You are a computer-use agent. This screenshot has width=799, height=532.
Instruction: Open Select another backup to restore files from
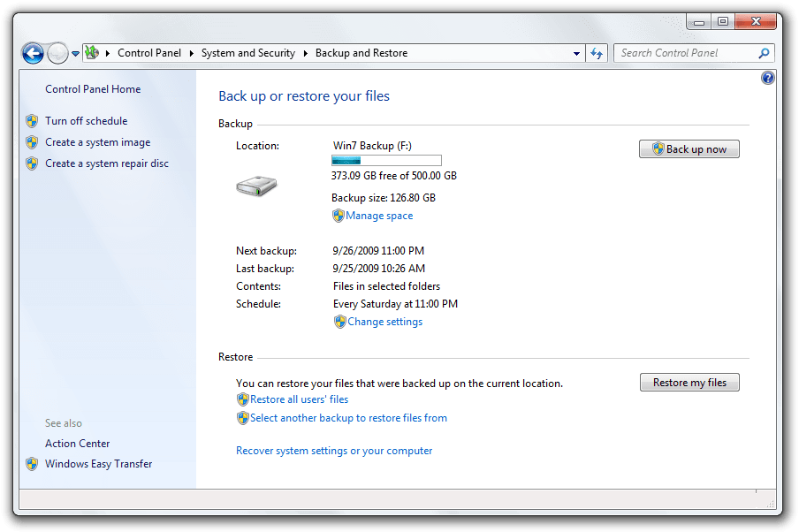click(348, 417)
